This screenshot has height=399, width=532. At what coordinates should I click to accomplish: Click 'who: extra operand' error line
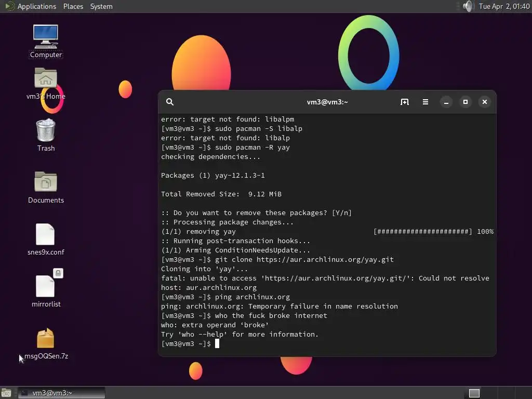tap(215, 325)
